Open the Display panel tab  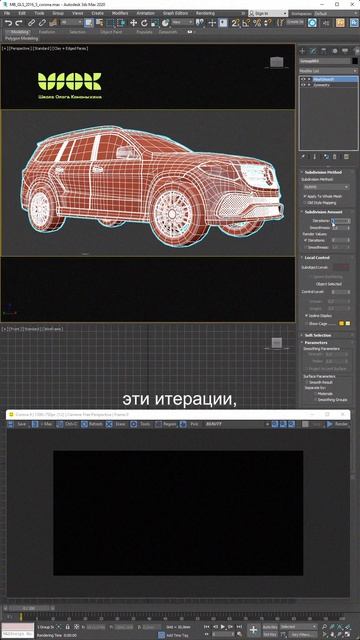coord(345,51)
